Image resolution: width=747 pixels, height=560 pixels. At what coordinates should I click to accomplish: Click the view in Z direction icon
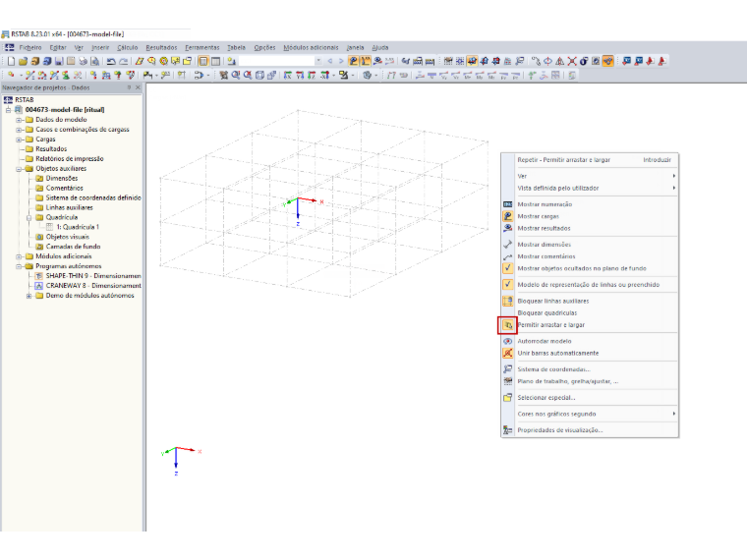(x=312, y=75)
